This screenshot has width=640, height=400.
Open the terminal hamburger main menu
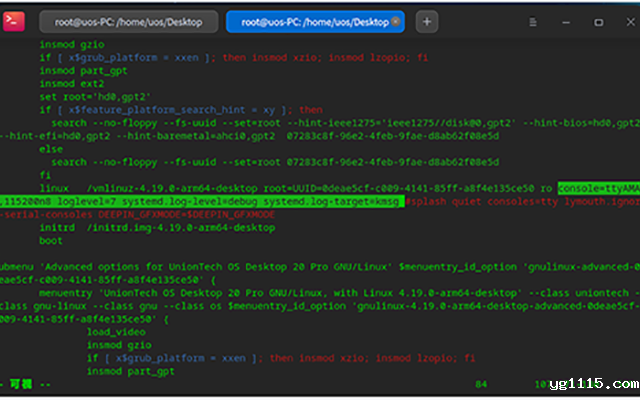coord(533,21)
